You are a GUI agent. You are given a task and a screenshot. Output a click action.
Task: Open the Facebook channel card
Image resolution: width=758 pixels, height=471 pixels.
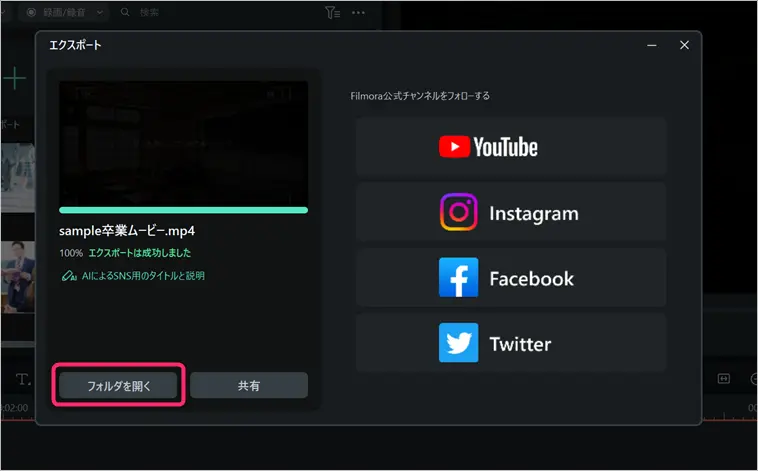click(511, 278)
